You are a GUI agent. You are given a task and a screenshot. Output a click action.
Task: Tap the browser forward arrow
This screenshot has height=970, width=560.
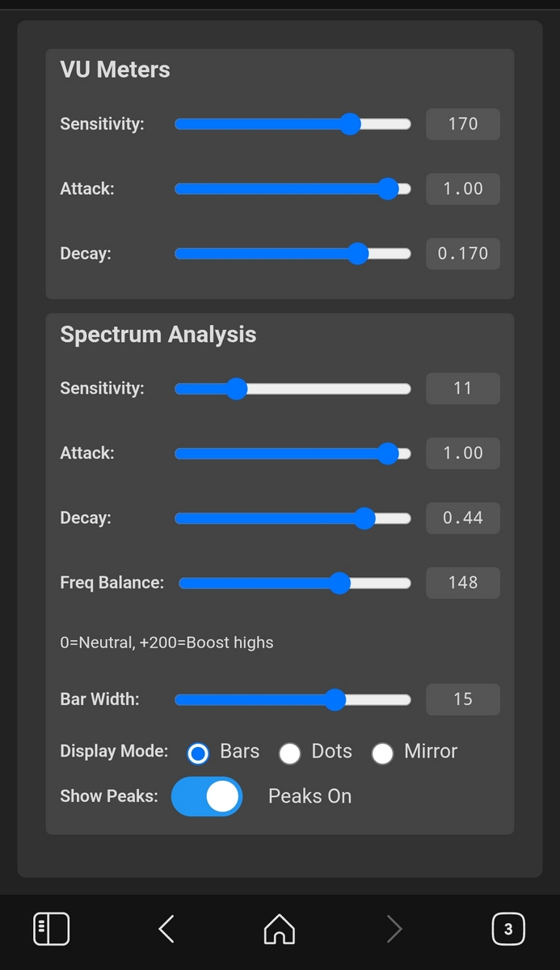[394, 929]
